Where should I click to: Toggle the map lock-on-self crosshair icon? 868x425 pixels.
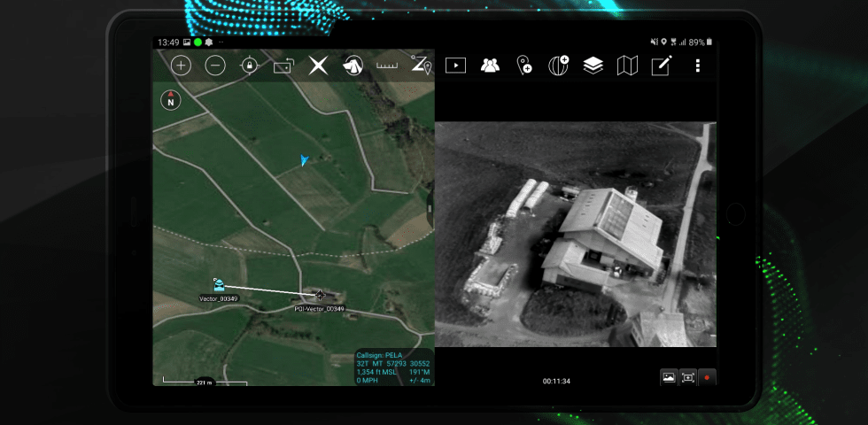point(250,66)
